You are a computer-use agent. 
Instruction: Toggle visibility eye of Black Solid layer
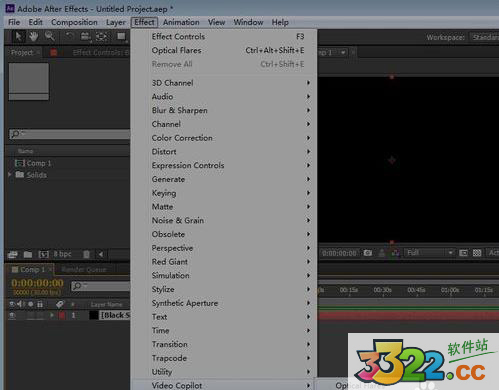[x=12, y=315]
